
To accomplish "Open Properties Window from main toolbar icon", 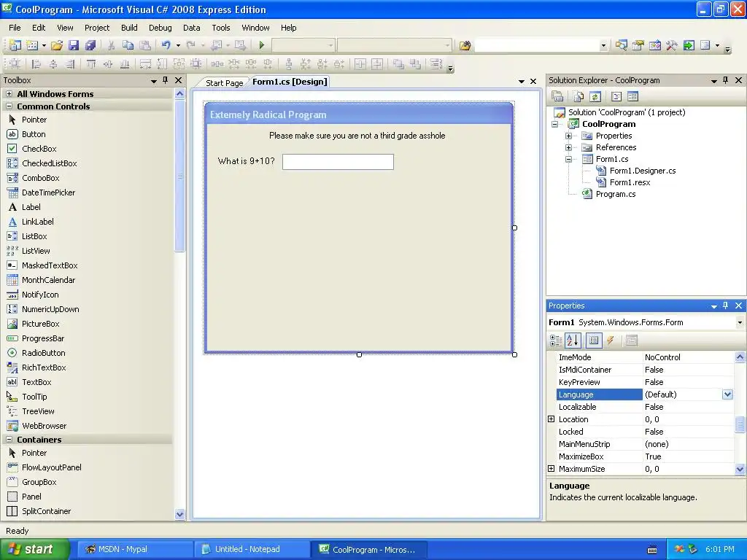I will tap(638, 45).
